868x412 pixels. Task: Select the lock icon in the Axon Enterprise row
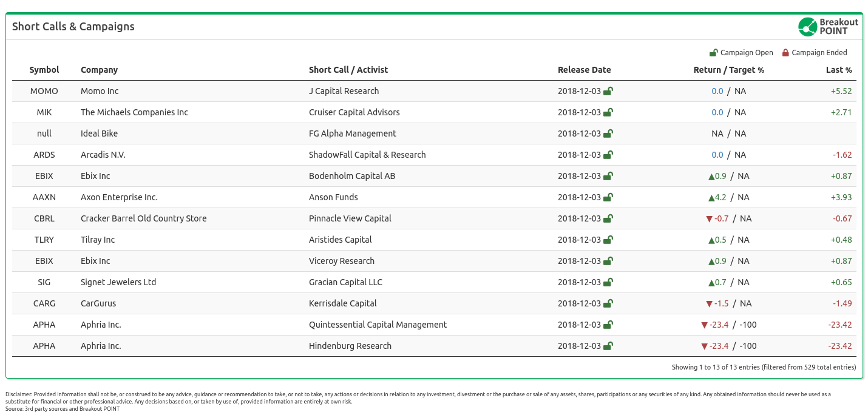(608, 197)
